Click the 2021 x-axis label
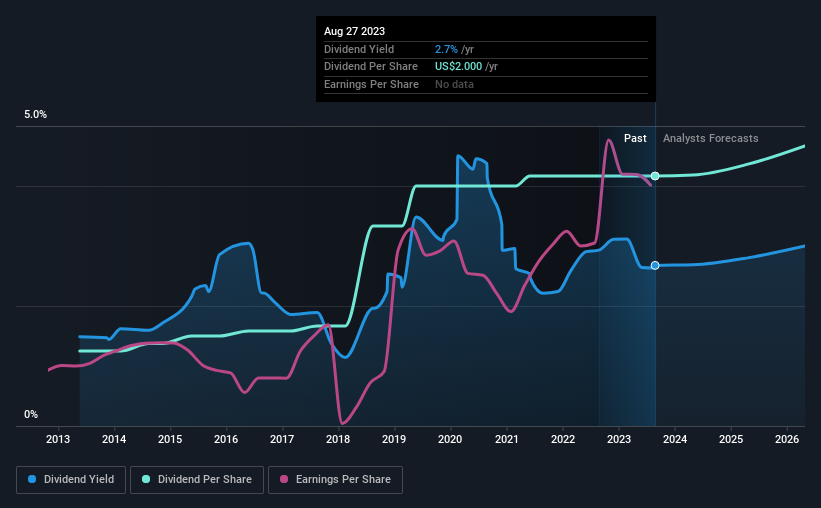This screenshot has height=508, width=821. [x=507, y=439]
